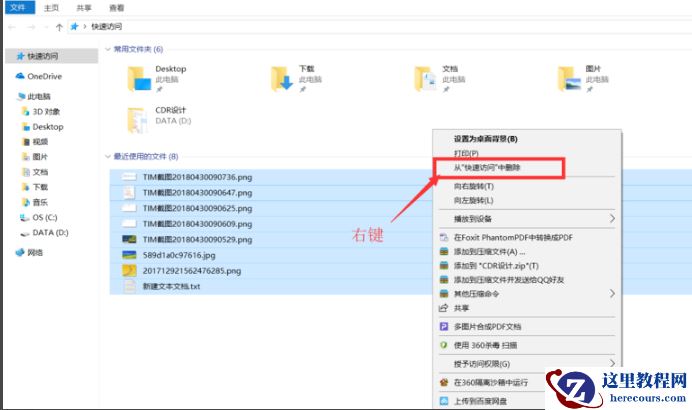Screen dimensions: 692x410
Task: Collapse the 常用文件夹 (6) group
Action: click(108, 49)
